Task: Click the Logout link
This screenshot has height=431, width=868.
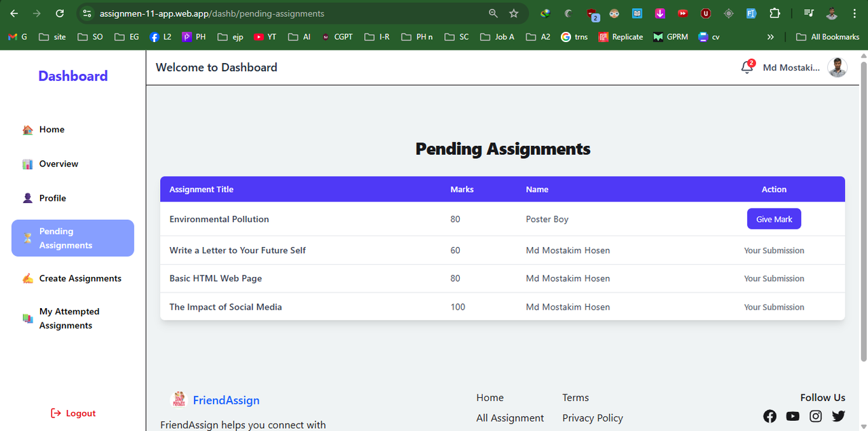Action: point(73,413)
